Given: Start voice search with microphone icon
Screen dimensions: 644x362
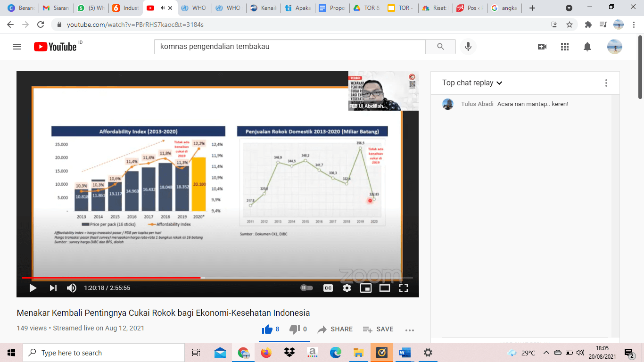Looking at the screenshot, I should pos(468,47).
